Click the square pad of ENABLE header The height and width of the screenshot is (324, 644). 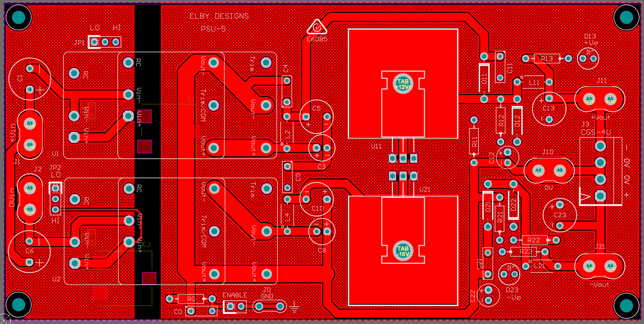coord(230,306)
